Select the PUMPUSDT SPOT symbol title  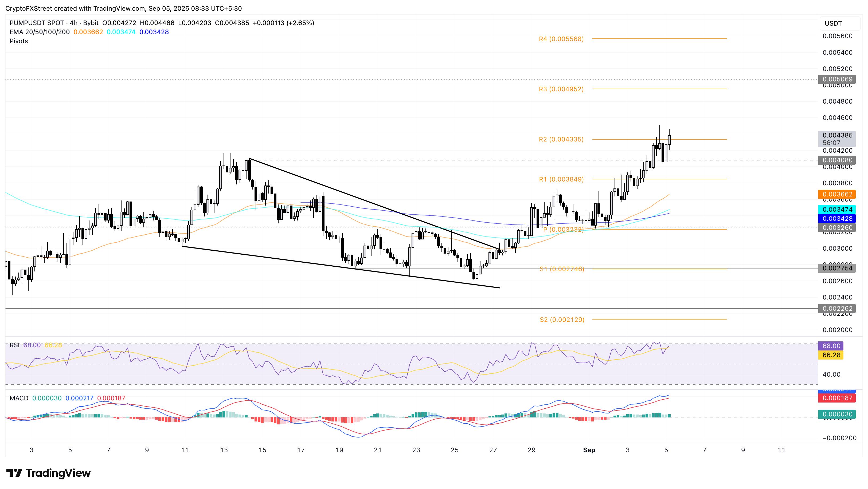[37, 23]
